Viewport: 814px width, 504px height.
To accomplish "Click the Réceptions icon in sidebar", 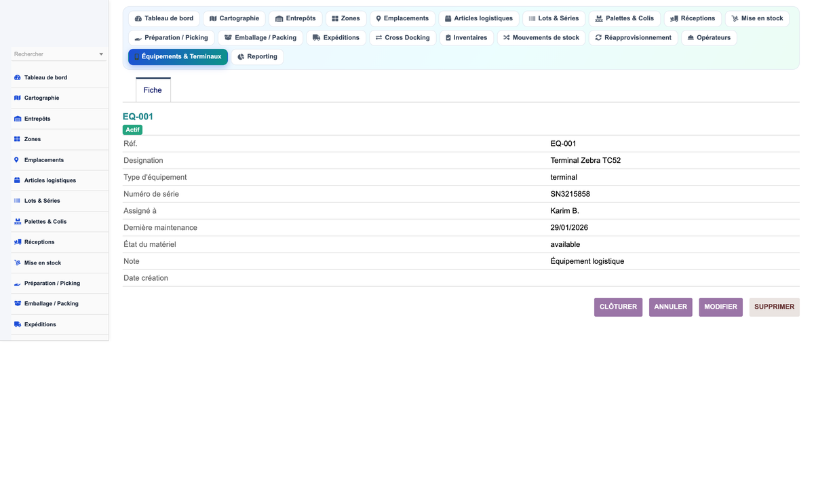I will 17,241.
